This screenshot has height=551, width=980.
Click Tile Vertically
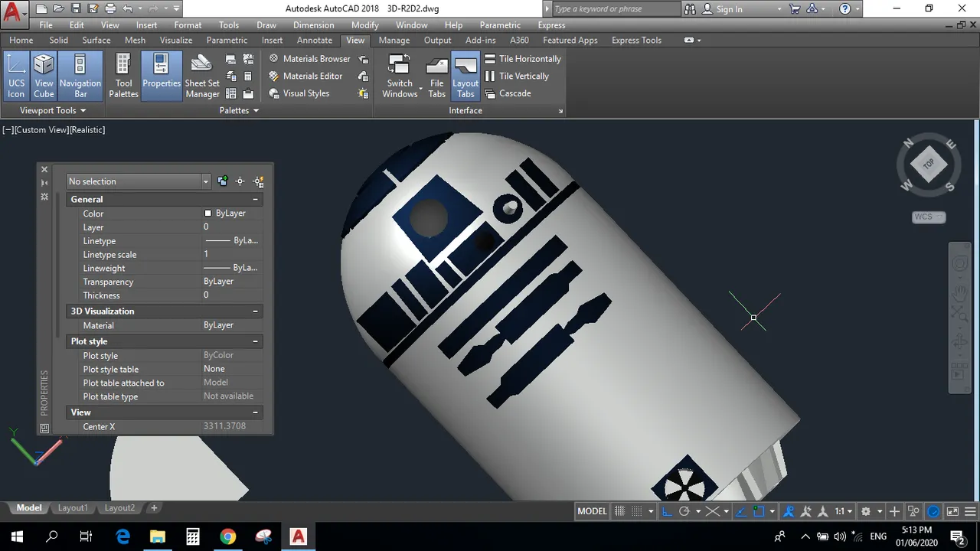[x=517, y=76]
